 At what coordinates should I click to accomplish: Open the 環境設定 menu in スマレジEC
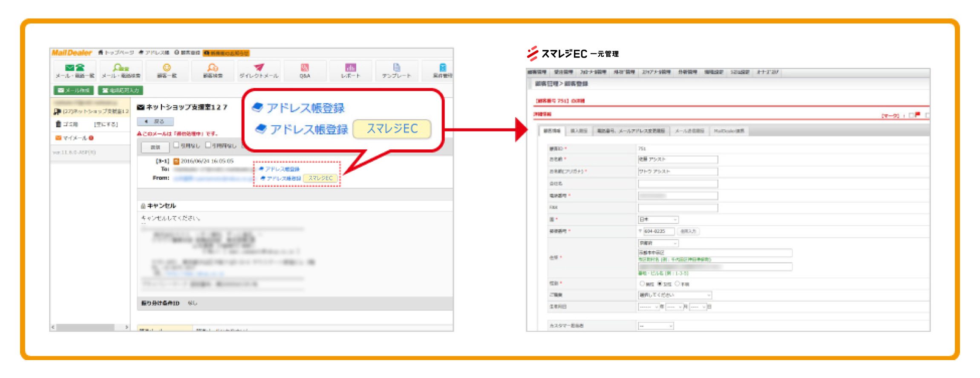click(x=713, y=72)
